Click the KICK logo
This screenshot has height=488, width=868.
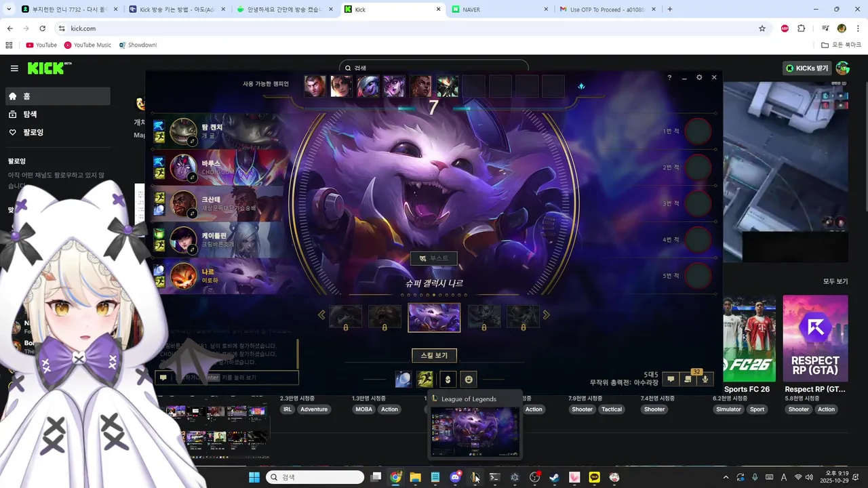tap(49, 68)
